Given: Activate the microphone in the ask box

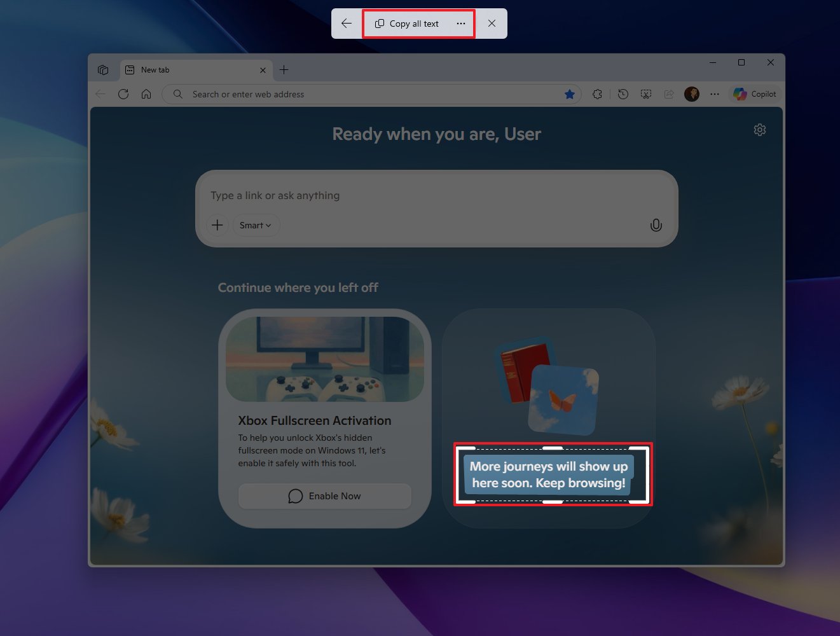Looking at the screenshot, I should tap(656, 225).
